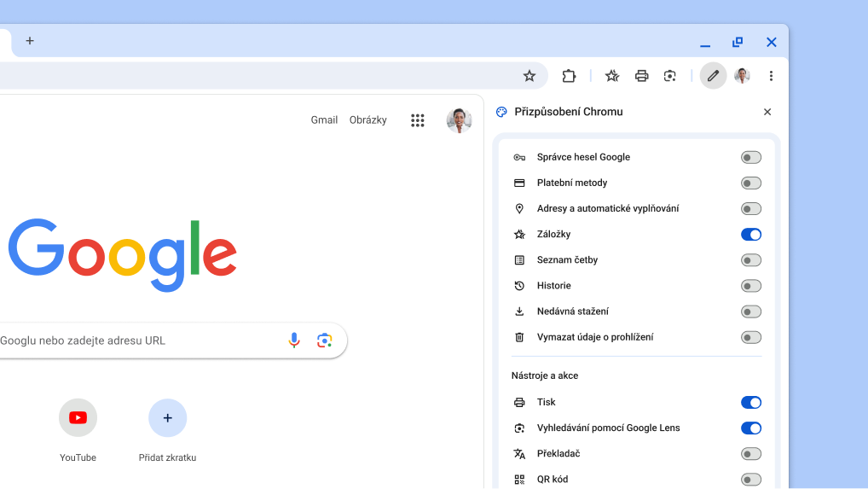Open Chrome three-dot menu
The width and height of the screenshot is (868, 489).
(x=771, y=76)
